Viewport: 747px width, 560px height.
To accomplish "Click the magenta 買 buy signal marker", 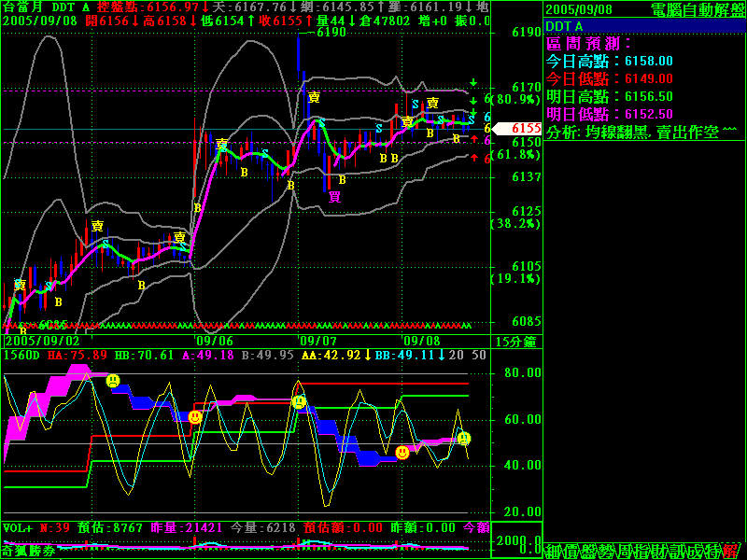I will click(x=335, y=197).
